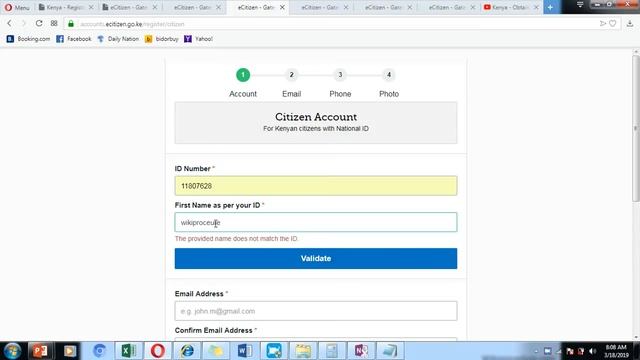640x360 pixels.
Task: Click the Email Address input field
Action: [316, 311]
